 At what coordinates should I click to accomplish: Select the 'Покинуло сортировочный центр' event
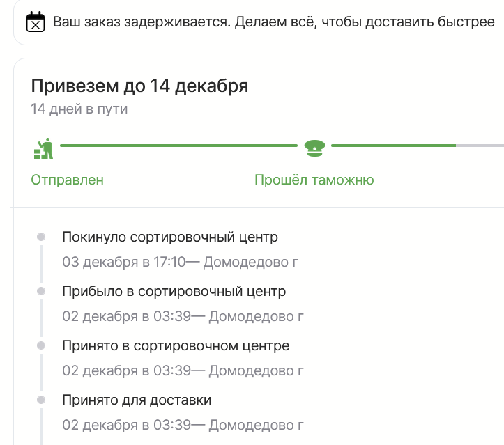(x=169, y=237)
